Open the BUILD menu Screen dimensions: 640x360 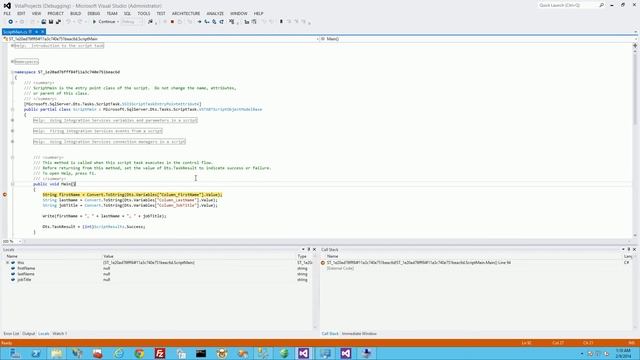76,13
